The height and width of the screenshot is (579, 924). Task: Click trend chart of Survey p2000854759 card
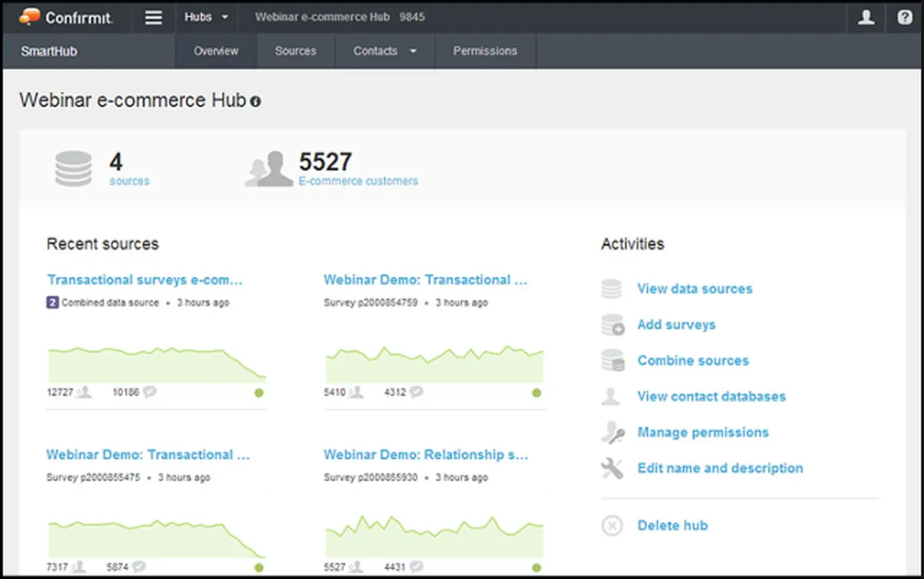[434, 363]
